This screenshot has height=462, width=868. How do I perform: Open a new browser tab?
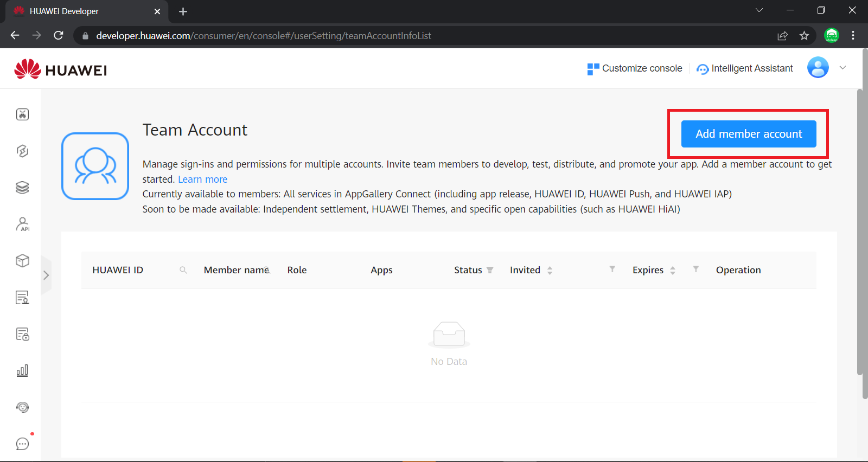(183, 11)
